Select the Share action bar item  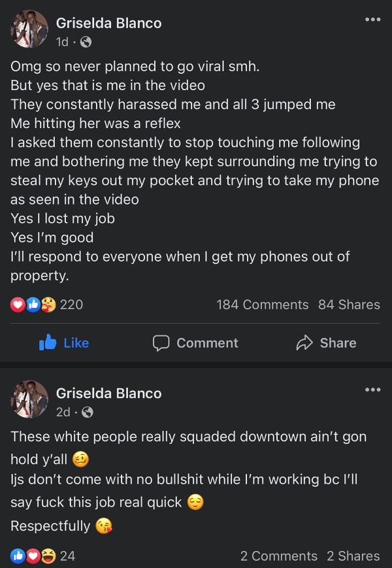[x=325, y=342]
